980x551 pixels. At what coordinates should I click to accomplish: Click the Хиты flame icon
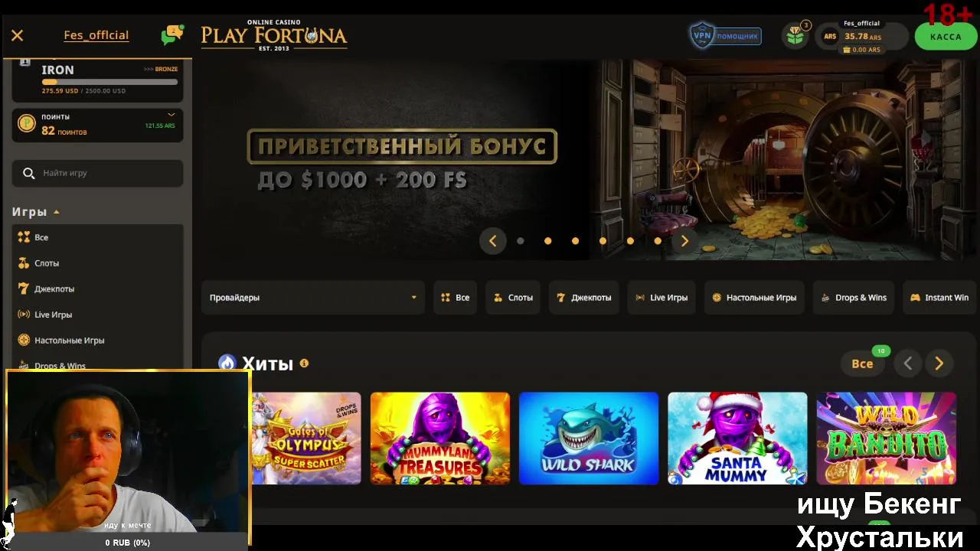[x=227, y=363]
